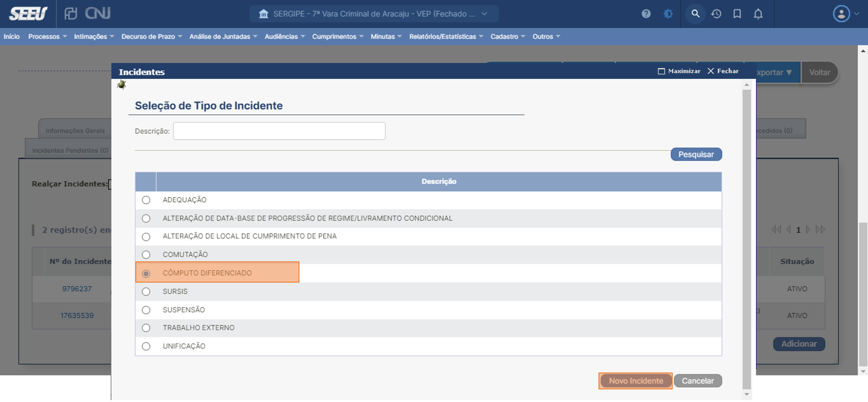Select the UNIFICAÇÃO radio button
Viewport: 868px width, 402px height.
(x=146, y=346)
